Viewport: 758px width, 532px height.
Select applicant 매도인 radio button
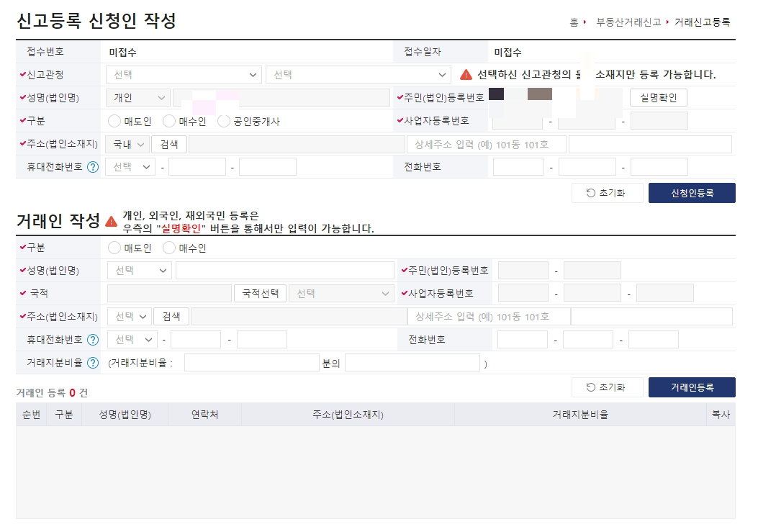[114, 121]
